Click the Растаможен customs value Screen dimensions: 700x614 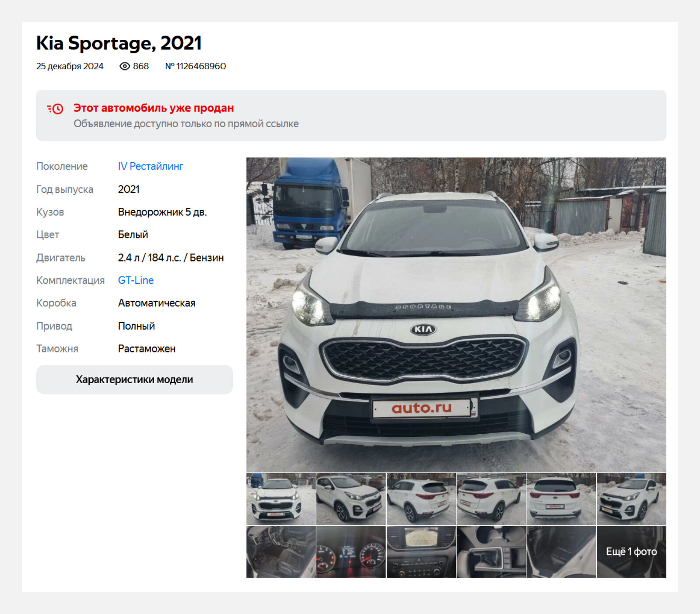[x=147, y=349]
